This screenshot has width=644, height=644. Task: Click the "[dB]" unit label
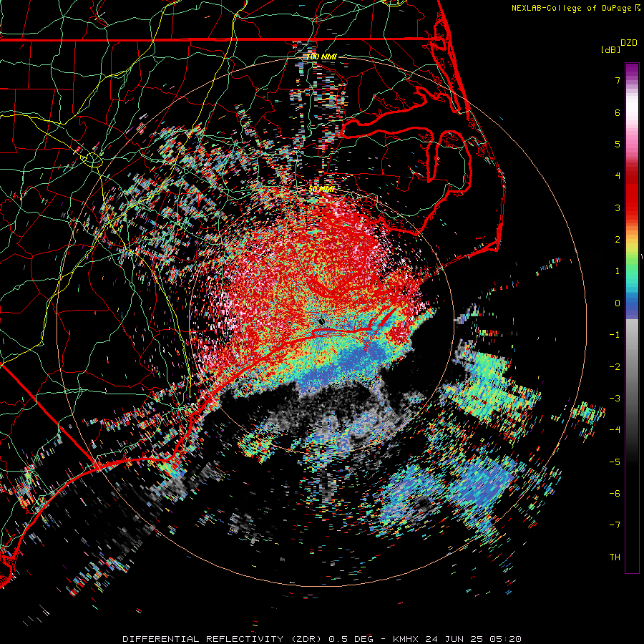tap(611, 49)
